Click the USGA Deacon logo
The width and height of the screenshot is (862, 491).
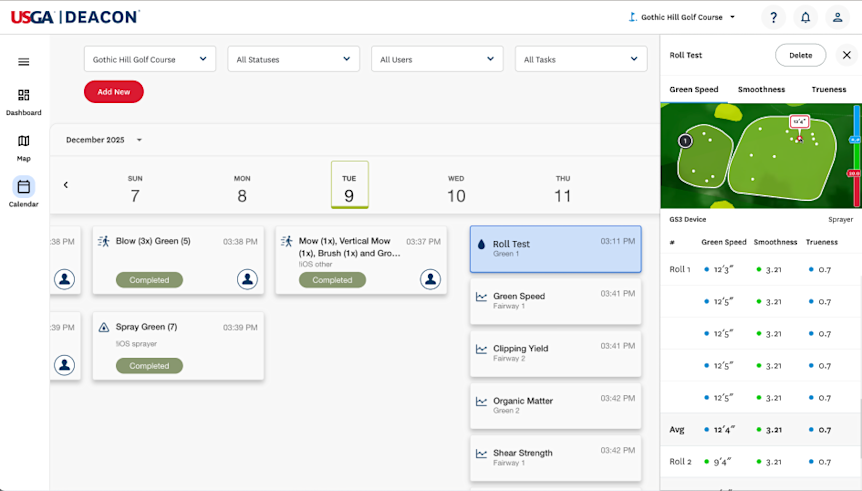click(x=75, y=17)
